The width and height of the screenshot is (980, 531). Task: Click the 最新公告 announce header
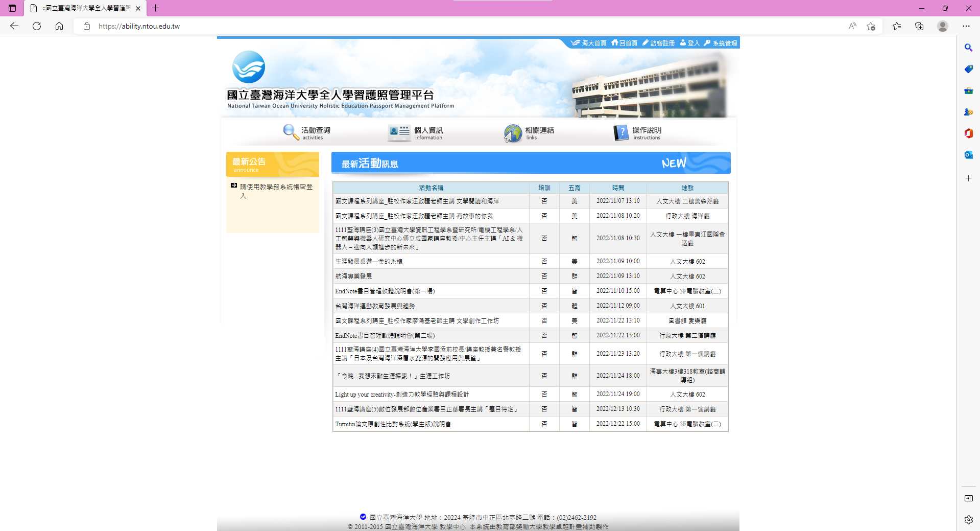273,164
